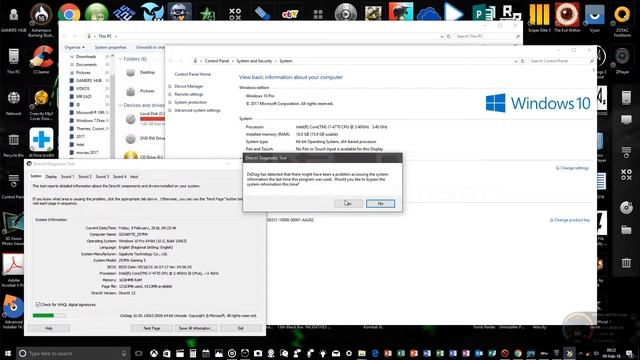Switch to the Display tab in DxDiag
The image size is (640, 360).
click(51, 176)
